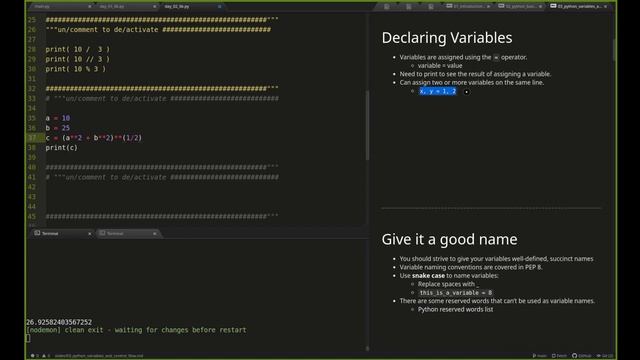Click first Terminal tab's terminal icon
The height and width of the screenshot is (360, 640).
pyautogui.click(x=37, y=233)
